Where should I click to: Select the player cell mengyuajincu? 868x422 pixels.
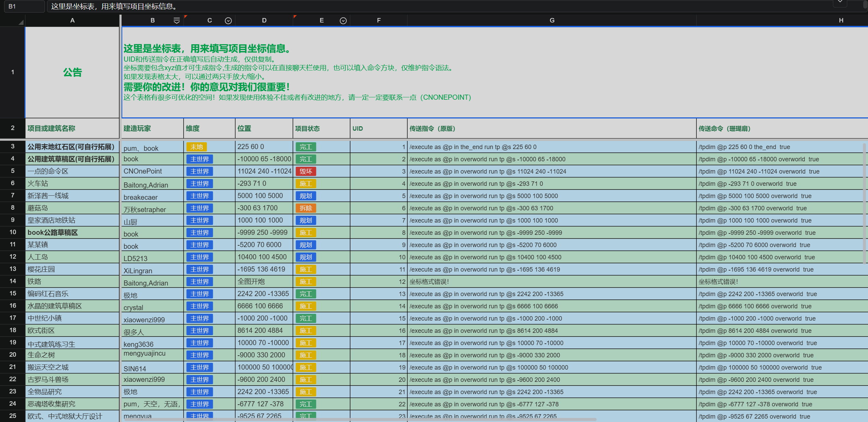click(152, 355)
